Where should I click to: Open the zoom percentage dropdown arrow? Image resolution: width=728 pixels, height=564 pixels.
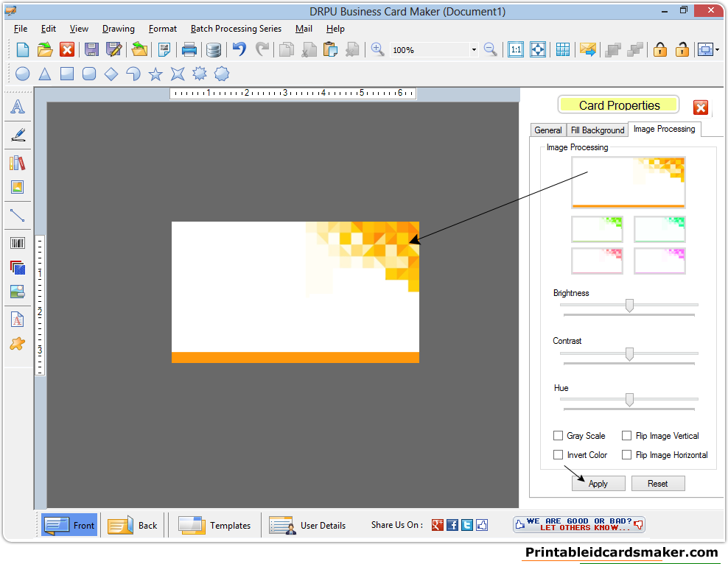(474, 49)
